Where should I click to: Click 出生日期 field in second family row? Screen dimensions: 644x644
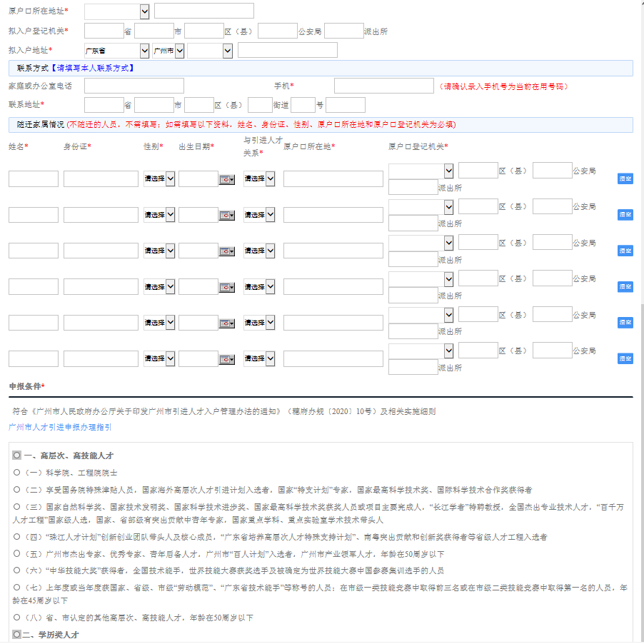point(198,214)
